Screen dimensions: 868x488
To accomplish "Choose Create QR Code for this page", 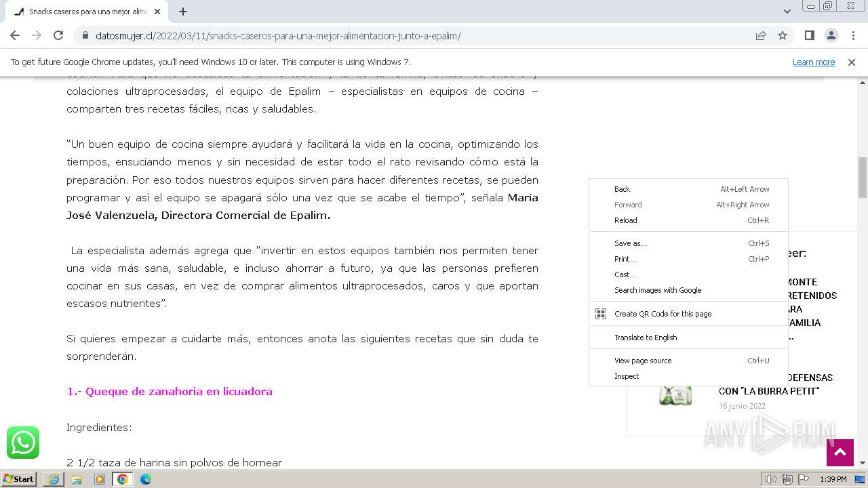I will click(x=688, y=314).
